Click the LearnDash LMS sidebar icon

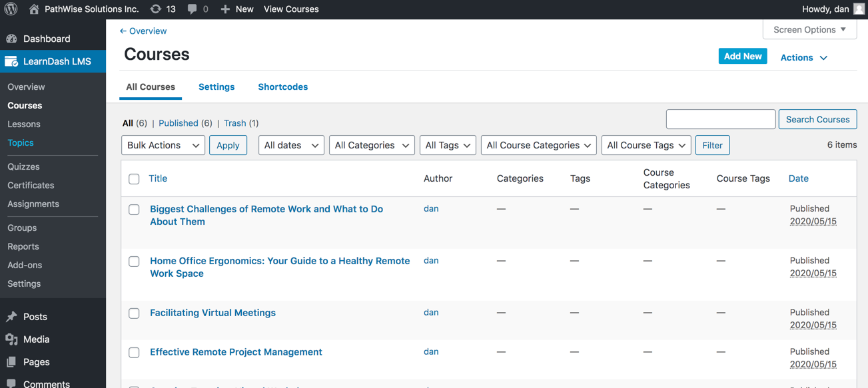pos(11,61)
